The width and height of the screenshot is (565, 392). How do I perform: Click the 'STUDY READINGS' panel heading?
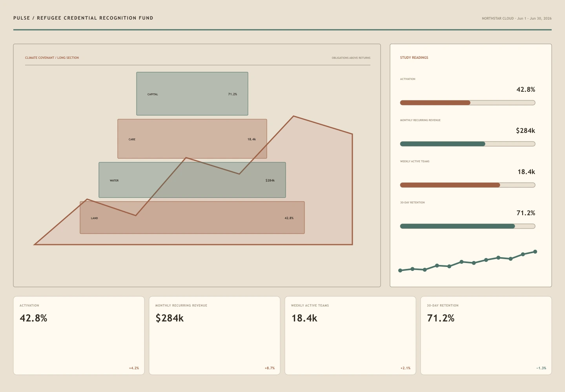(414, 58)
